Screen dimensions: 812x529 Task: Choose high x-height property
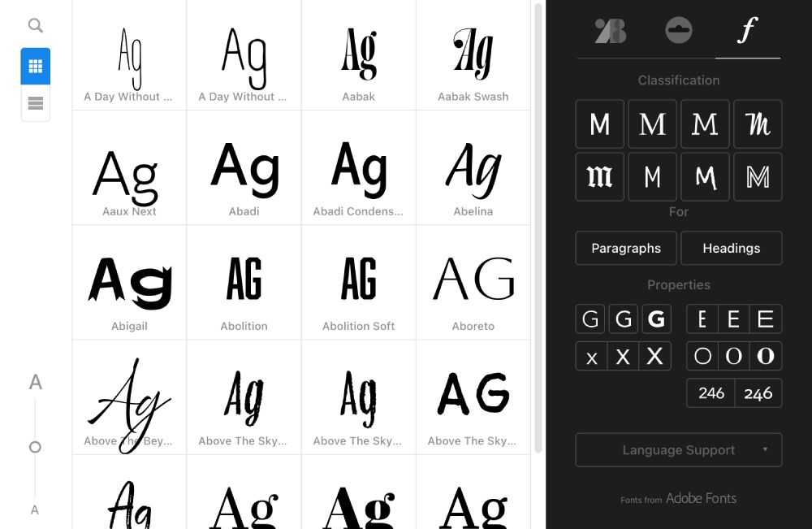pos(655,356)
